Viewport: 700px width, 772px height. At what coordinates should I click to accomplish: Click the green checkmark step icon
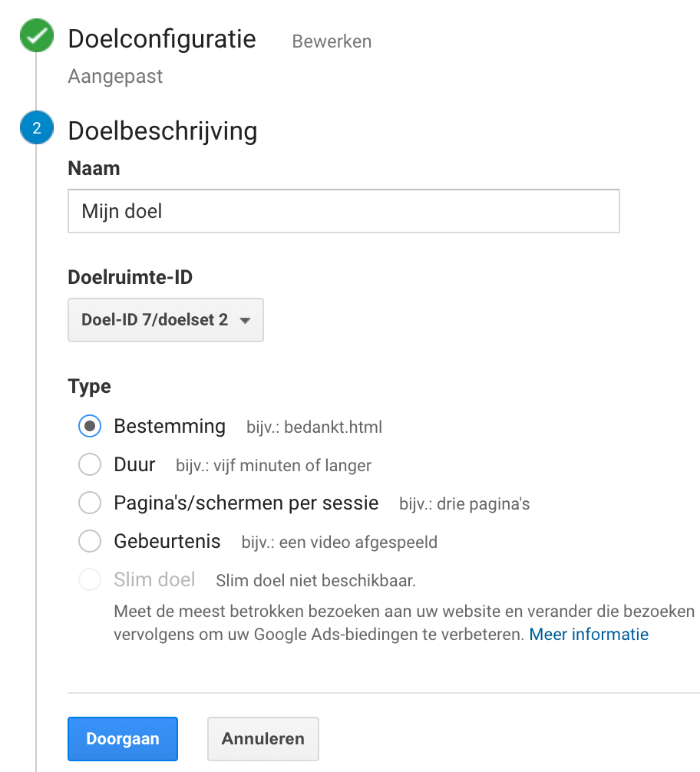coord(36,37)
